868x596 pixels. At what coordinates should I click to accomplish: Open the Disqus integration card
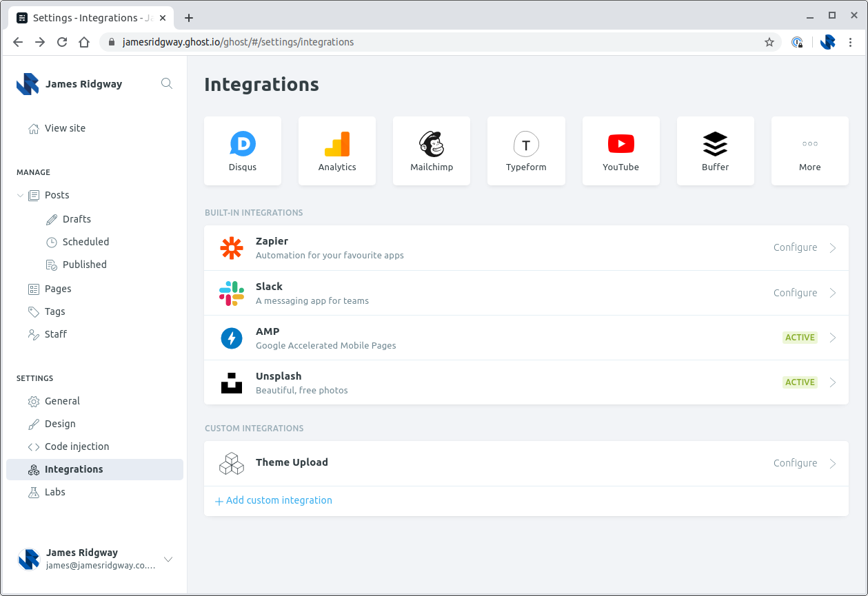[x=243, y=151]
